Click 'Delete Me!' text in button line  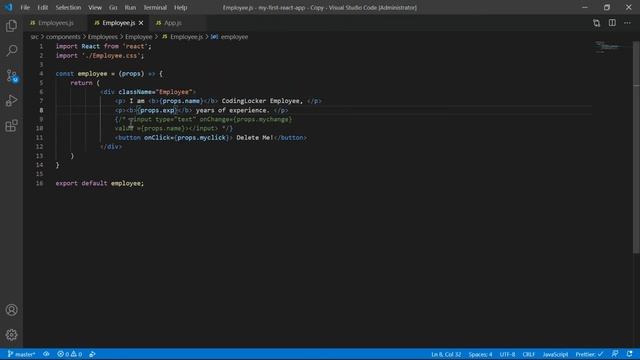pyautogui.click(x=255, y=138)
